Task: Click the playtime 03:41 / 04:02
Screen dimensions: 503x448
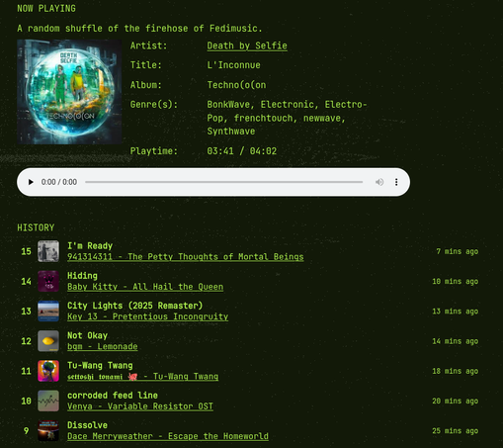Action: [242, 151]
